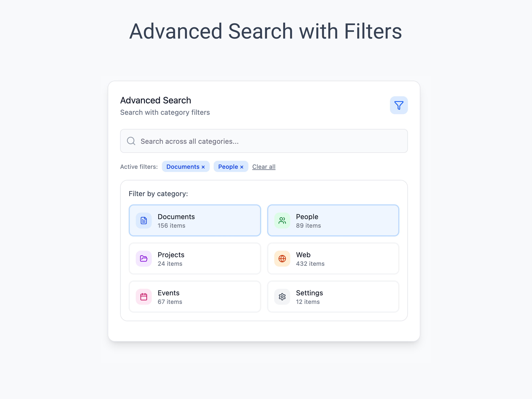Remove the People filter chip
532x399 pixels.
pos(242,166)
